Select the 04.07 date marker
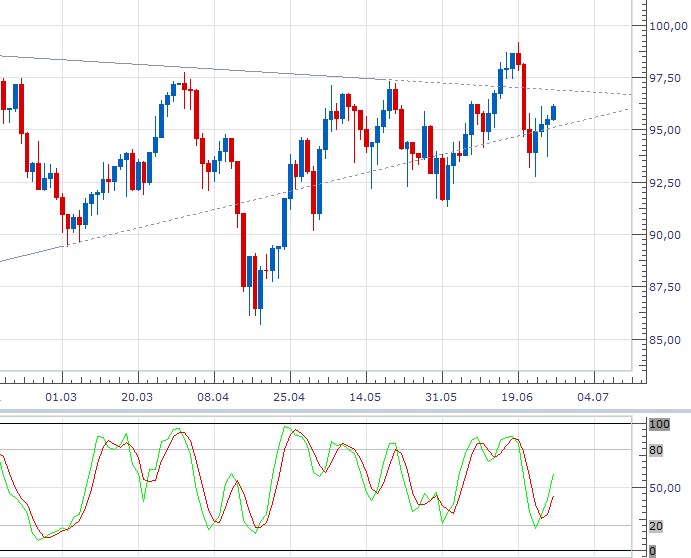The image size is (691, 558). (x=593, y=397)
